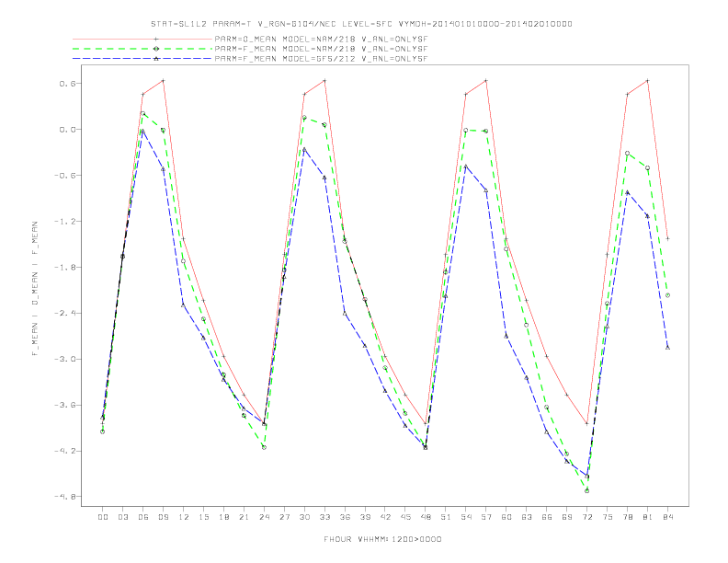The width and height of the screenshot is (728, 563).
Task: Click the y-axis tick label -0.6
Action: click(64, 176)
